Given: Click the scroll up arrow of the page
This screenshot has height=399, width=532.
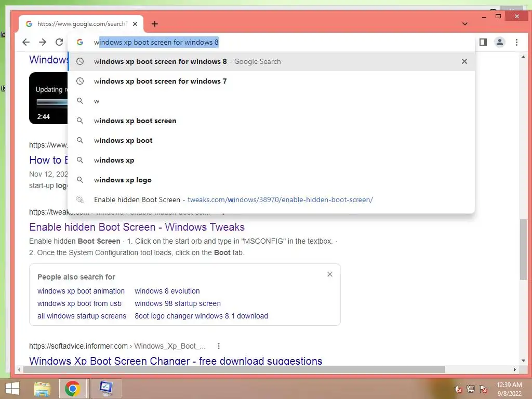Looking at the screenshot, I should (523, 57).
